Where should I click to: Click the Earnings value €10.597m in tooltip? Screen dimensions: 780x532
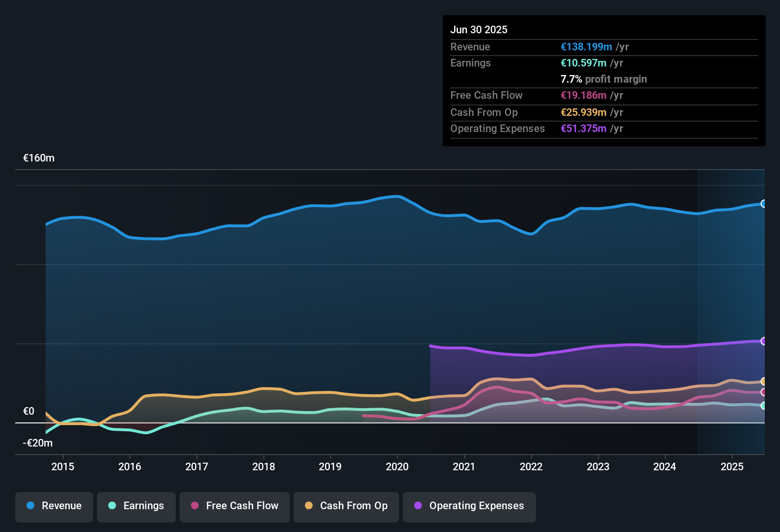(x=583, y=63)
